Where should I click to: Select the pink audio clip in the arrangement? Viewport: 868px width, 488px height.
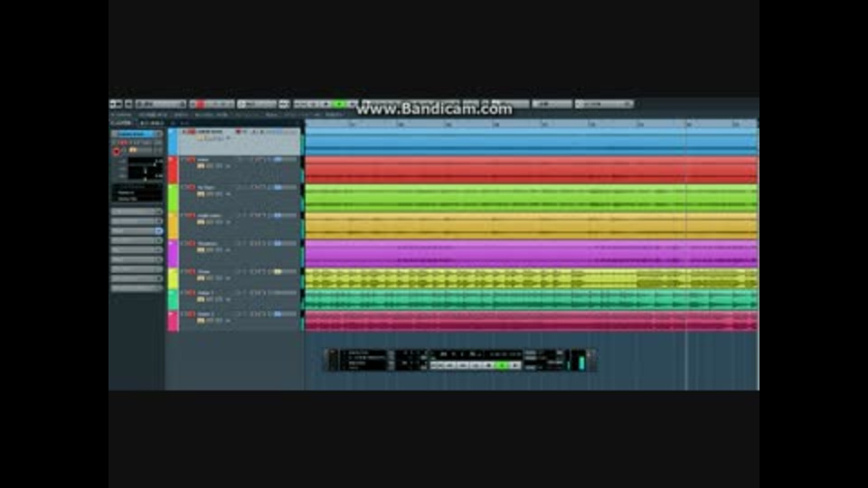point(531,321)
